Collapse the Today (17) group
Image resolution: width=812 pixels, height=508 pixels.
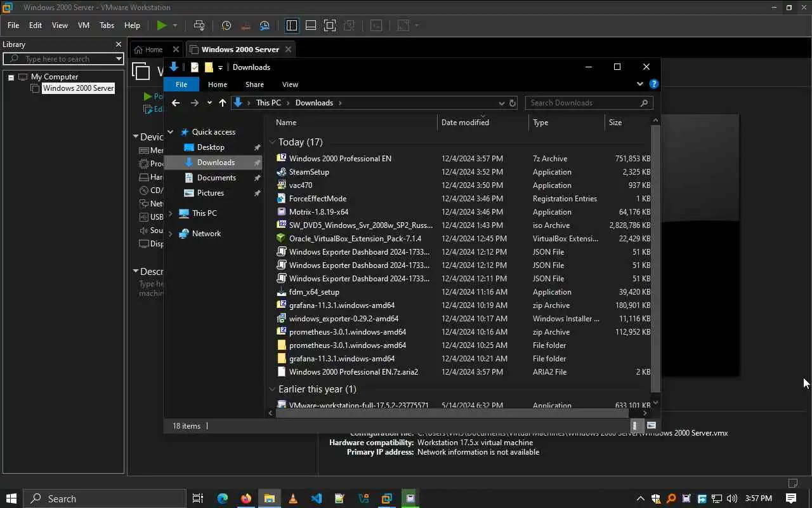(x=272, y=142)
